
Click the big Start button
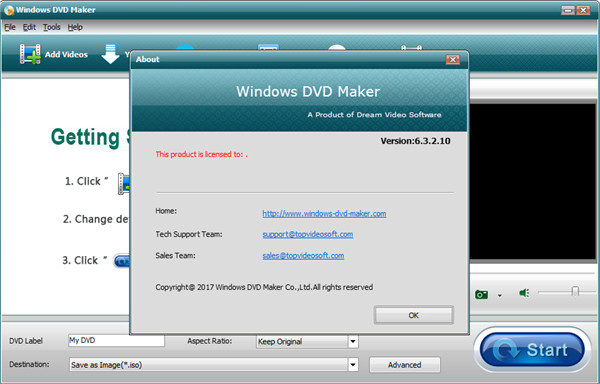click(x=532, y=350)
